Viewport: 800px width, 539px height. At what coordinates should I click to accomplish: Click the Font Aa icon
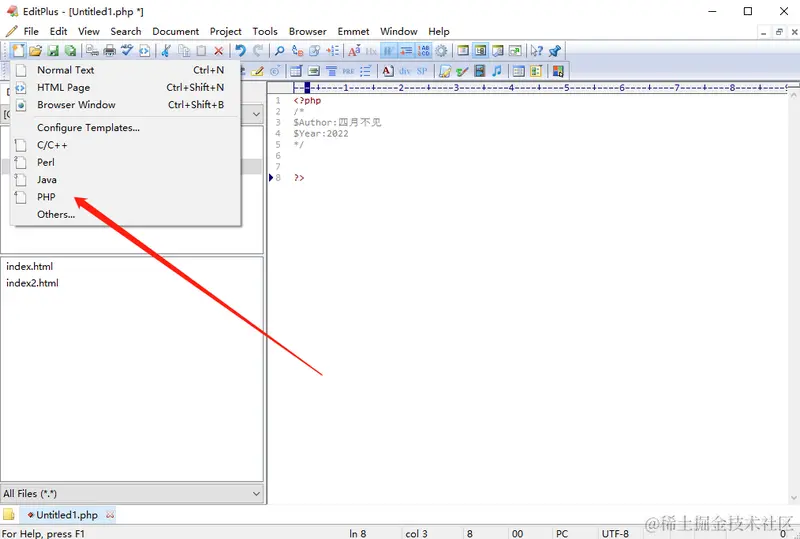354,51
